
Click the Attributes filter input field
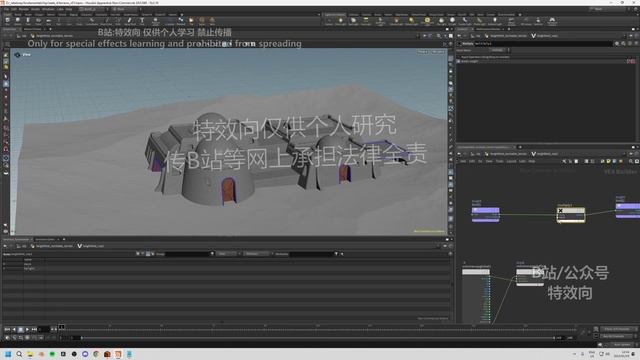point(311,254)
